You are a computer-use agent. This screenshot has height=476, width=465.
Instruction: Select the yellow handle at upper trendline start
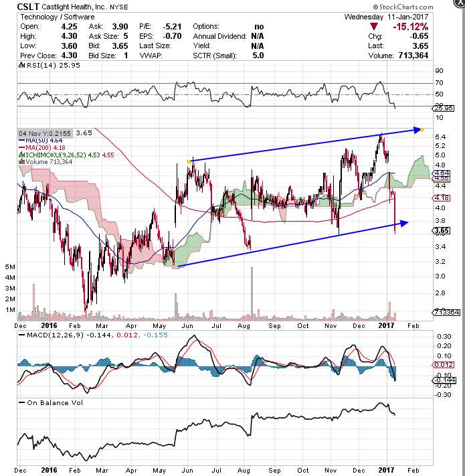coord(189,161)
